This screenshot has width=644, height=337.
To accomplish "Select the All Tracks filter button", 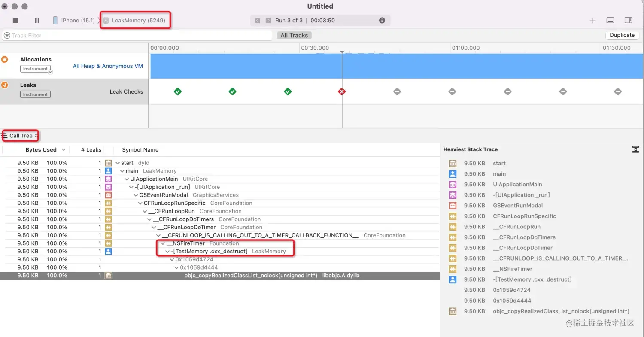I will click(x=294, y=36).
